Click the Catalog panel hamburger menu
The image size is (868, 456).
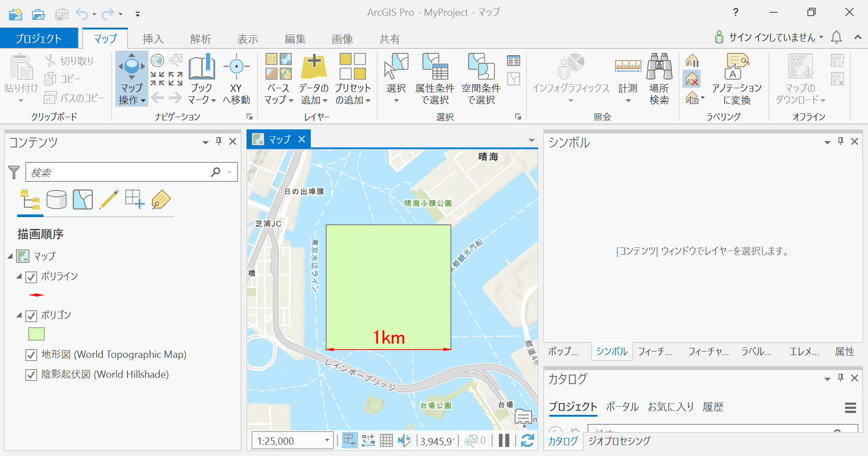coord(850,408)
